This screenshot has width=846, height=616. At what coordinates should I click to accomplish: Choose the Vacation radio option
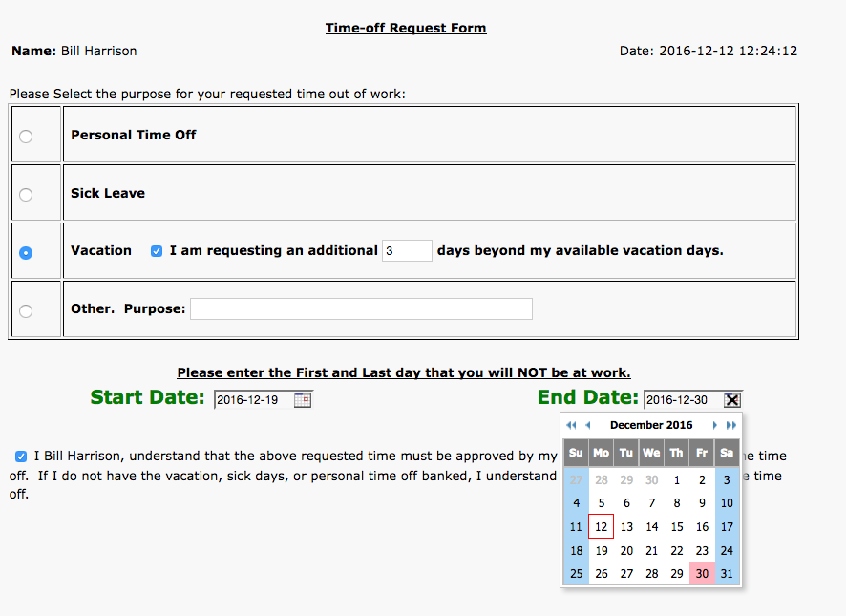click(x=26, y=252)
